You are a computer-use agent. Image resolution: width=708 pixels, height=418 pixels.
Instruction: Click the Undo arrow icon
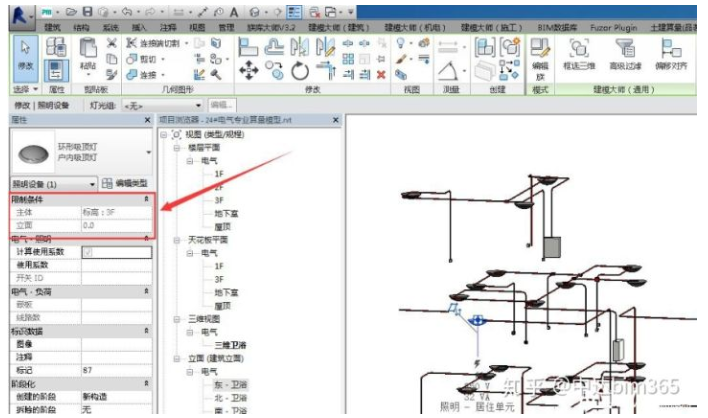[127, 12]
